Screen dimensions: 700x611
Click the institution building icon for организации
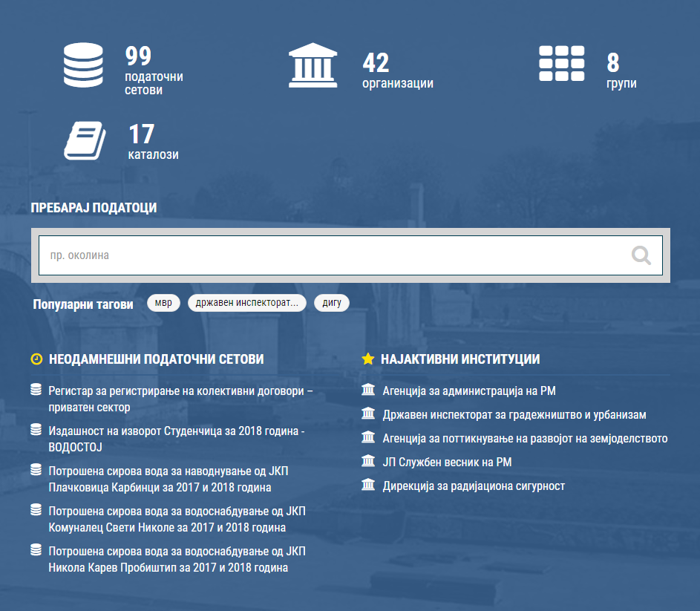tap(313, 66)
